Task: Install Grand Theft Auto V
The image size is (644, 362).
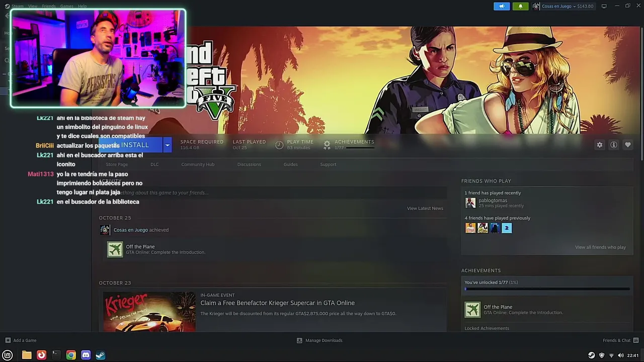Action: pyautogui.click(x=131, y=145)
